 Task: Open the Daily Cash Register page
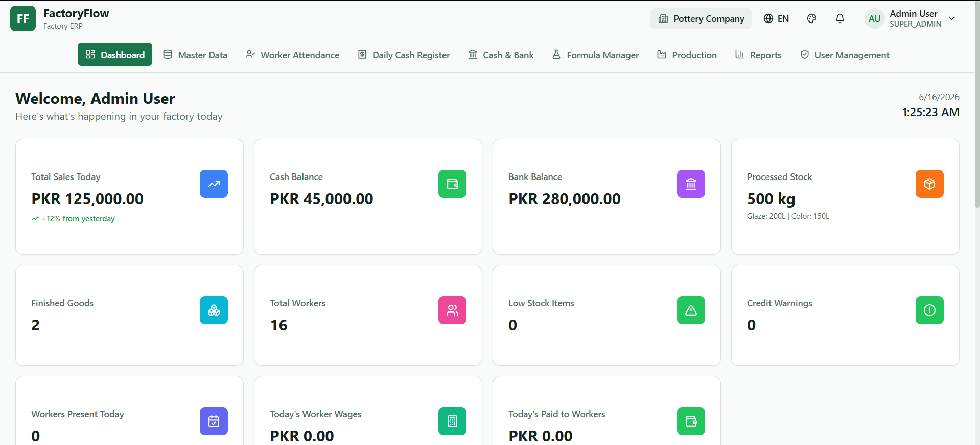point(404,55)
